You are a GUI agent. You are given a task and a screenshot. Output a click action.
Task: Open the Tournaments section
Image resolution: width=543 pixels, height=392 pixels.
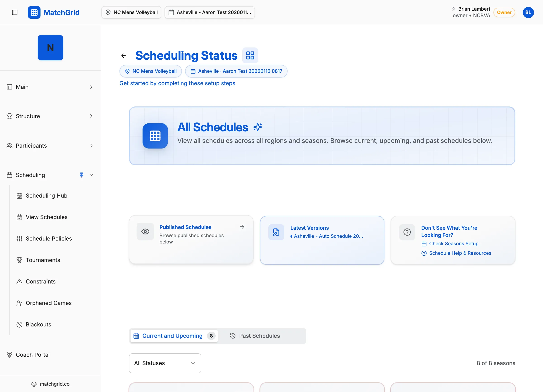pos(43,260)
